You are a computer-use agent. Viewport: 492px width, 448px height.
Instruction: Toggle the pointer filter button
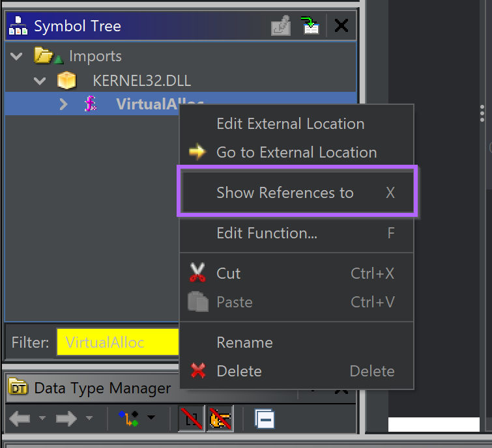click(220, 419)
